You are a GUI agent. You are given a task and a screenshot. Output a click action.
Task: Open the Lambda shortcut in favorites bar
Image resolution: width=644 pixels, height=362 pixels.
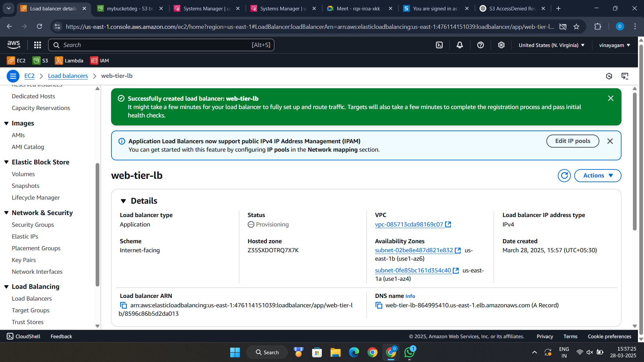click(69, 61)
